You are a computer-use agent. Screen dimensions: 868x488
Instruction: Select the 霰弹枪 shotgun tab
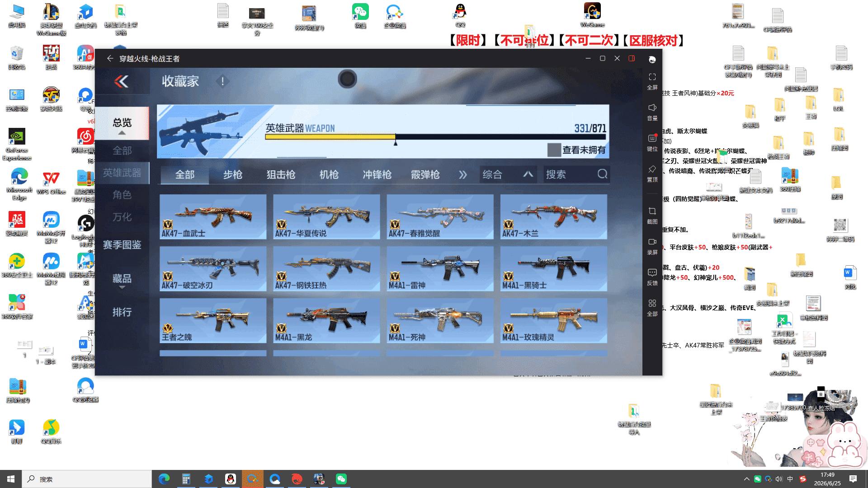425,174
